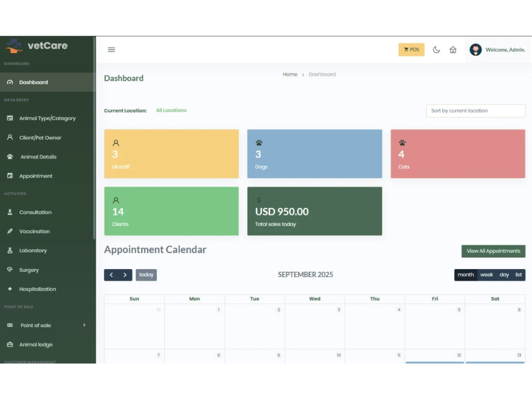Image resolution: width=532 pixels, height=399 pixels.
Task: Click Welcome, Admin. text
Action: point(505,49)
